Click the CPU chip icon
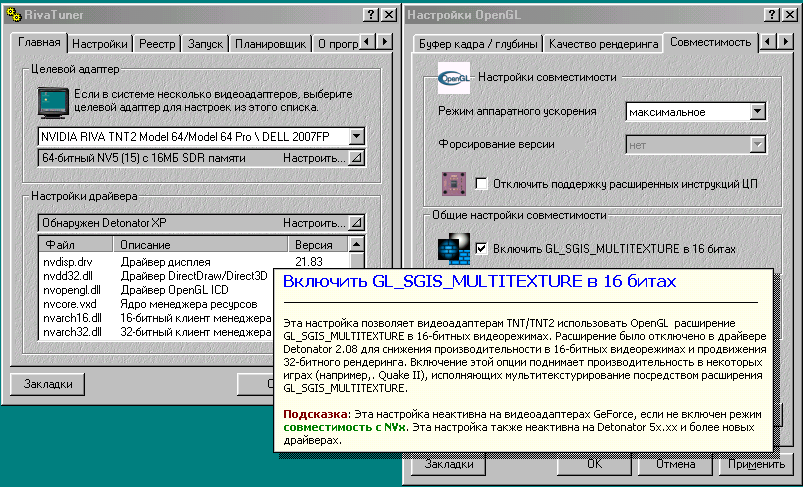This screenshot has height=487, width=803. coord(454,184)
